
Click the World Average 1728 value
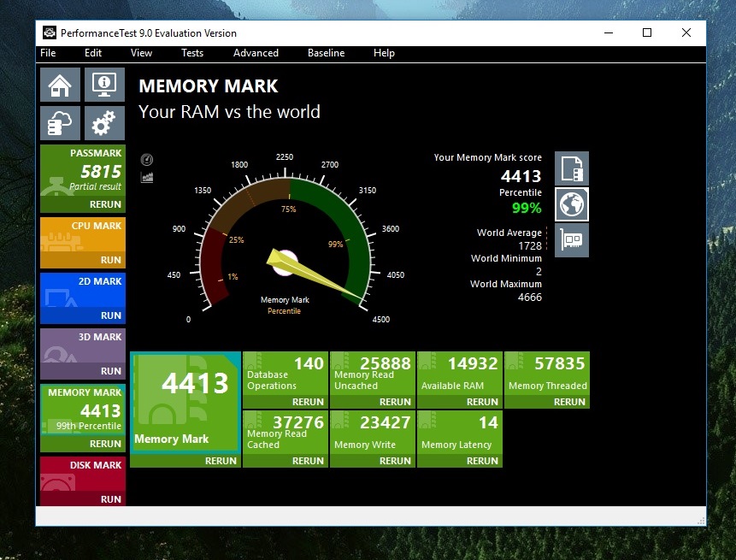[x=530, y=246]
